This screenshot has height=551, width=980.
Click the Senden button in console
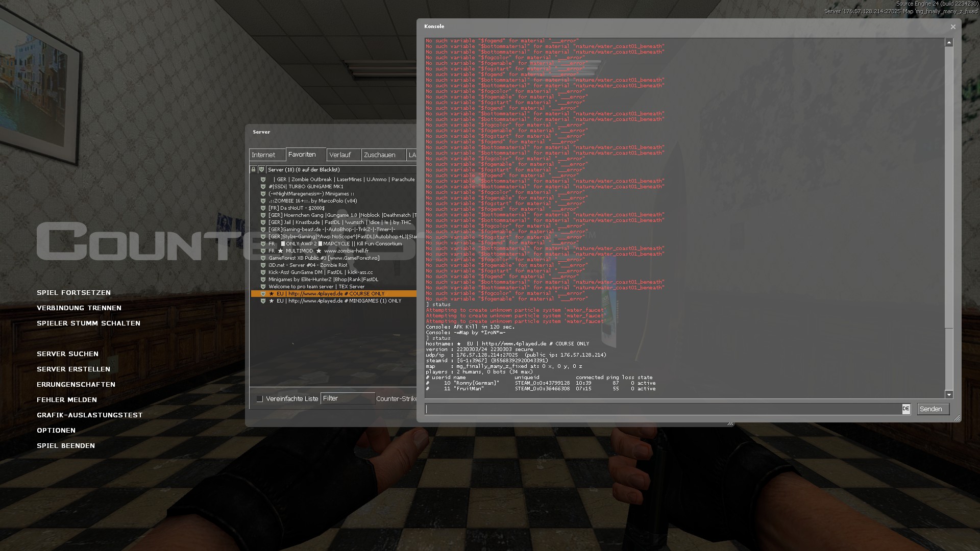[933, 409]
